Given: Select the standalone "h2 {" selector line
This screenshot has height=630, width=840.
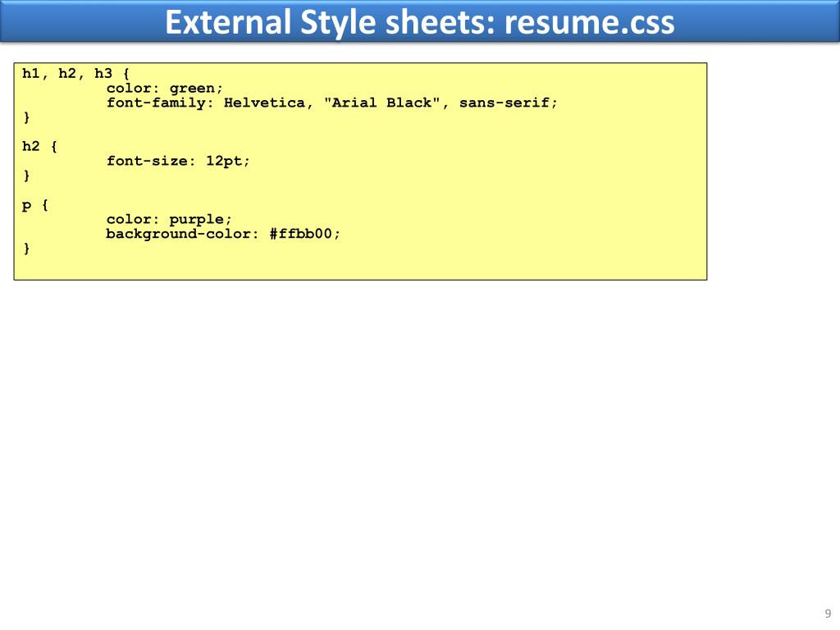Looking at the screenshot, I should tap(39, 146).
